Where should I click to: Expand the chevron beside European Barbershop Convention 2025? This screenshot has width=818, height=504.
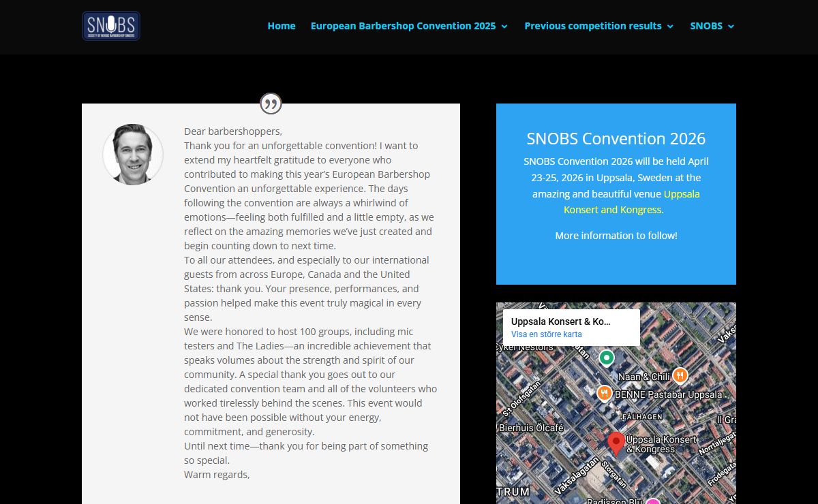click(504, 27)
